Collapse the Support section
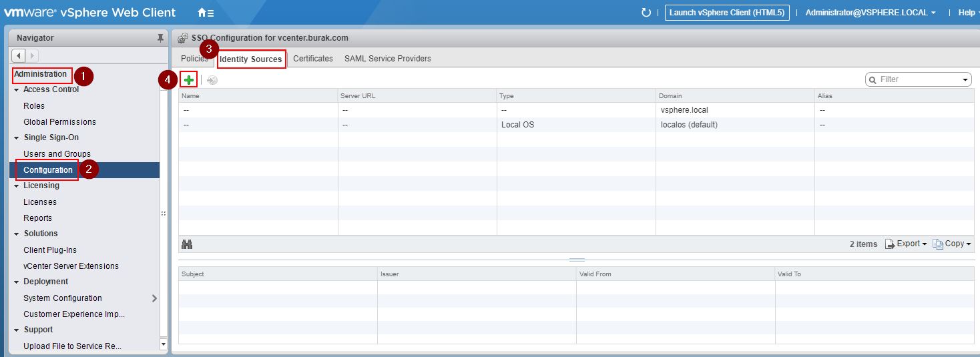The image size is (980, 357). (17, 330)
